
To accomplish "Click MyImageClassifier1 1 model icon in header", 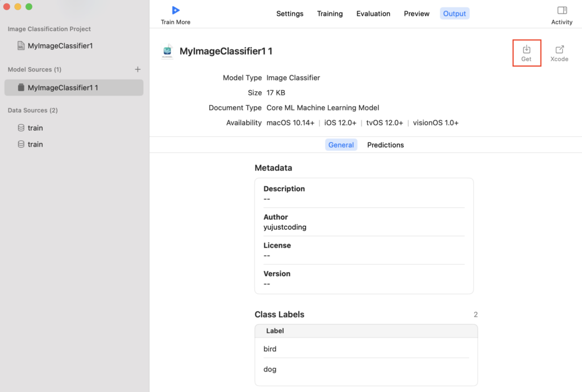I will coord(167,52).
